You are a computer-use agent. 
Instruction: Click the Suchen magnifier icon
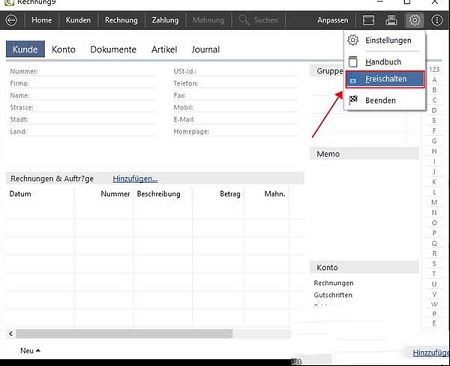coord(244,20)
